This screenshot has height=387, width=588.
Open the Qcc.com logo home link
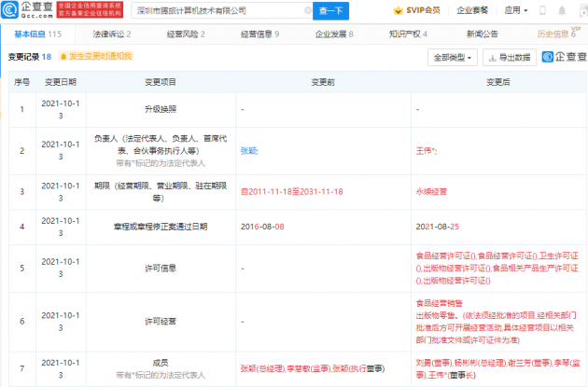[27, 10]
